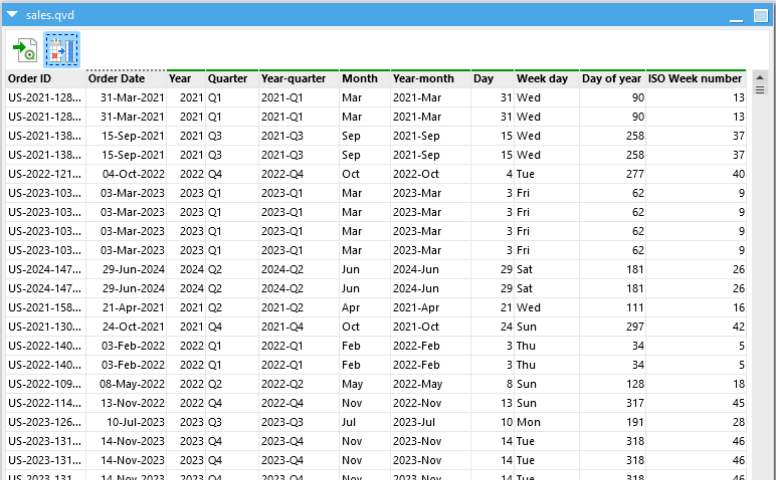Click the US-2021-158... order ID cell
Image resolution: width=776 pixels, height=480 pixels.
(x=46, y=308)
